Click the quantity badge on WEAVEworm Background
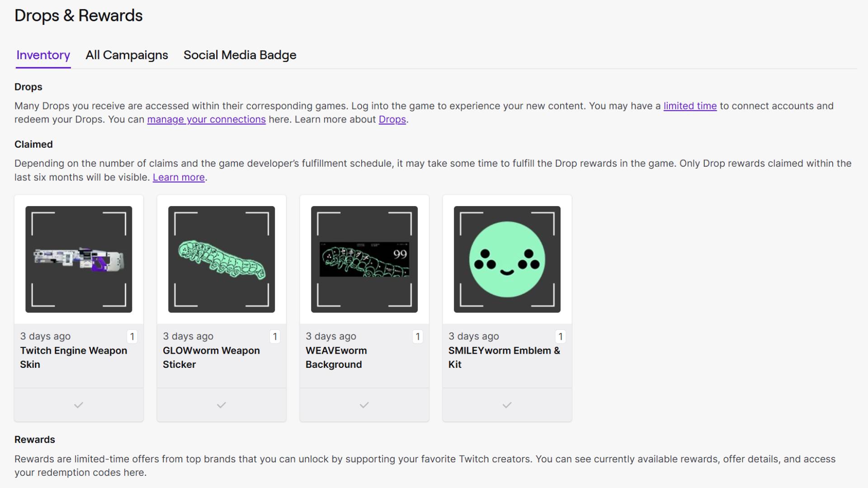This screenshot has width=868, height=488. pyautogui.click(x=418, y=336)
